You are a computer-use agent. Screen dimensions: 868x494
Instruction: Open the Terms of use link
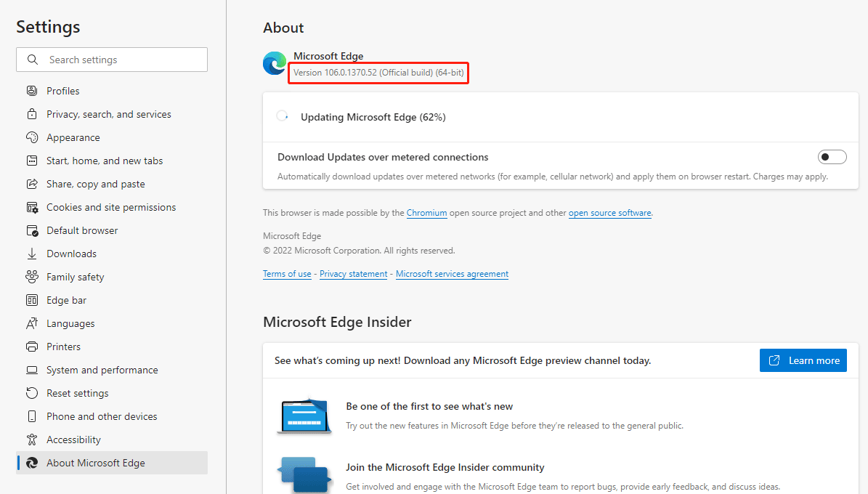[x=286, y=273]
